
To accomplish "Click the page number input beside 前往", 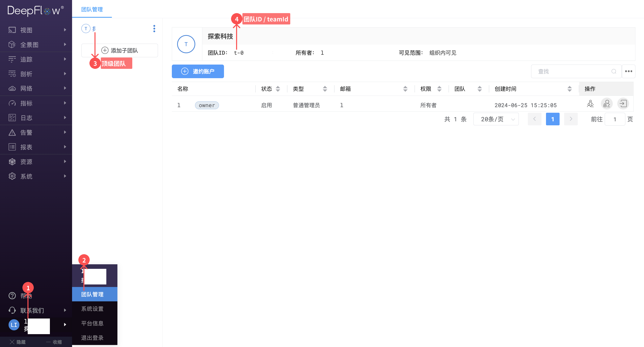I will click(x=615, y=119).
